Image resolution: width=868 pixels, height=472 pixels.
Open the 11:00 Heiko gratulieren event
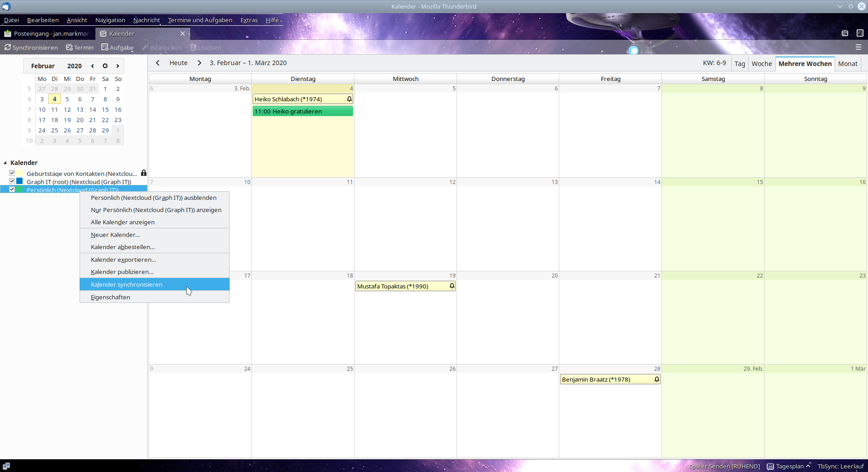(302, 111)
